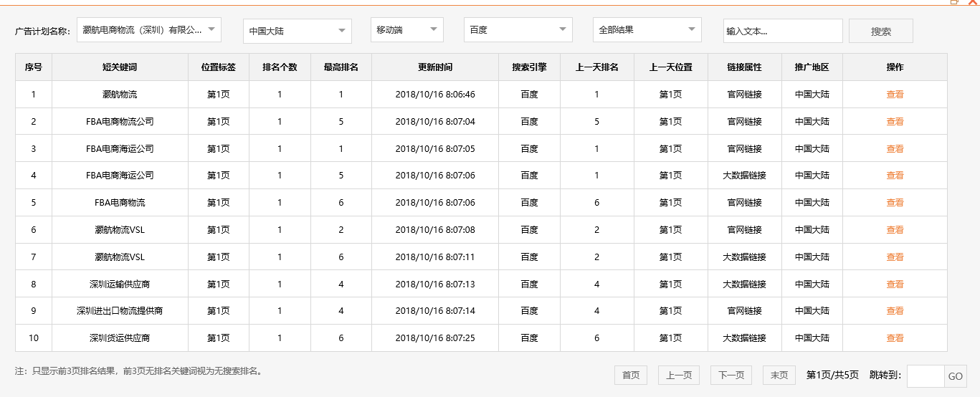
Task: Click the timestamp 2018/10/16 8:07:14
Action: (x=435, y=311)
